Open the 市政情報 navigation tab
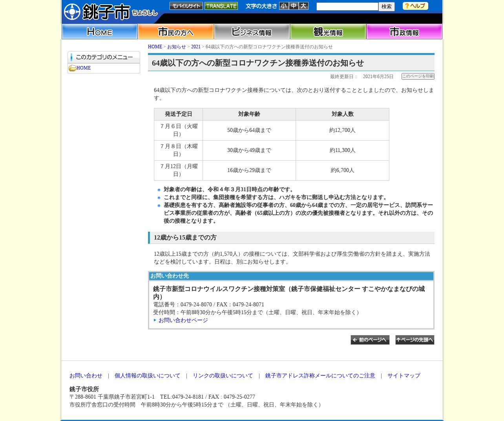504x421 pixels. tap(404, 31)
